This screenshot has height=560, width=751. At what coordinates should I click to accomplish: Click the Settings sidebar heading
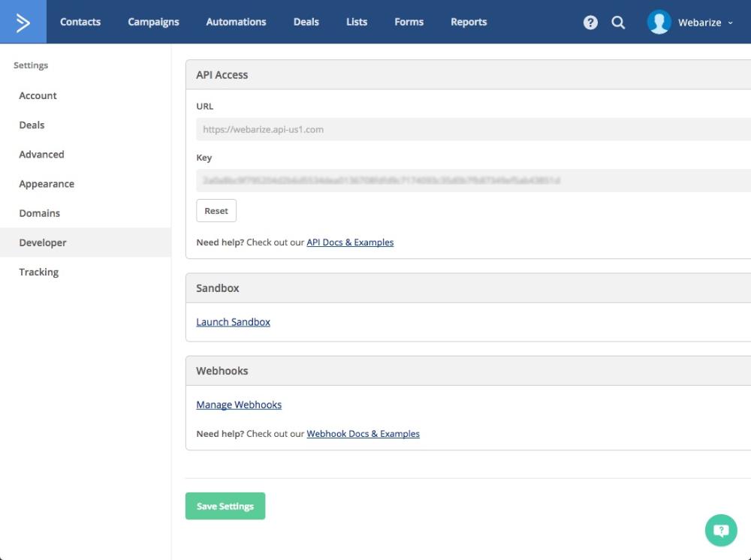(x=31, y=65)
